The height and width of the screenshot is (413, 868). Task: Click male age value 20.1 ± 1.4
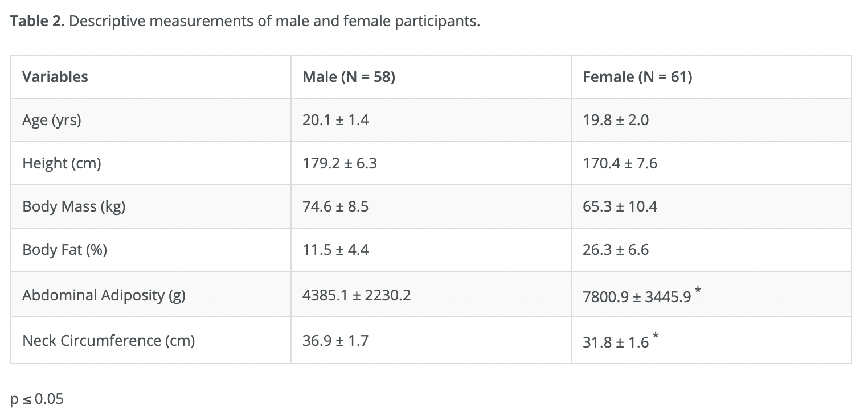click(x=335, y=120)
